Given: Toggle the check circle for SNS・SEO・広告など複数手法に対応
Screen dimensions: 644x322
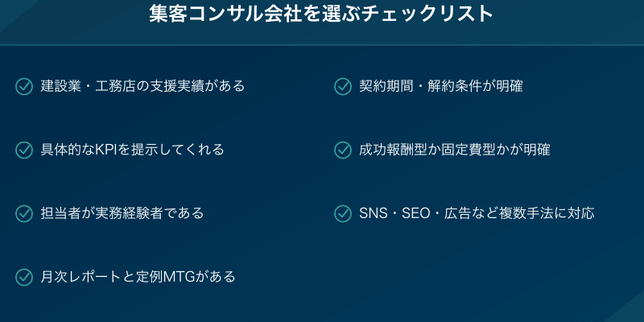Looking at the screenshot, I should (x=343, y=213).
